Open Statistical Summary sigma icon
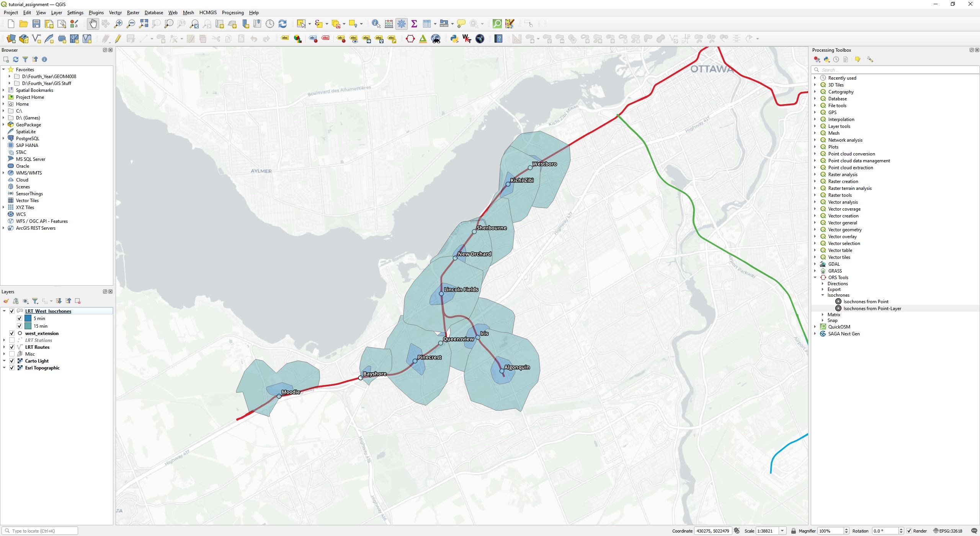The height and width of the screenshot is (536, 980). [x=414, y=24]
